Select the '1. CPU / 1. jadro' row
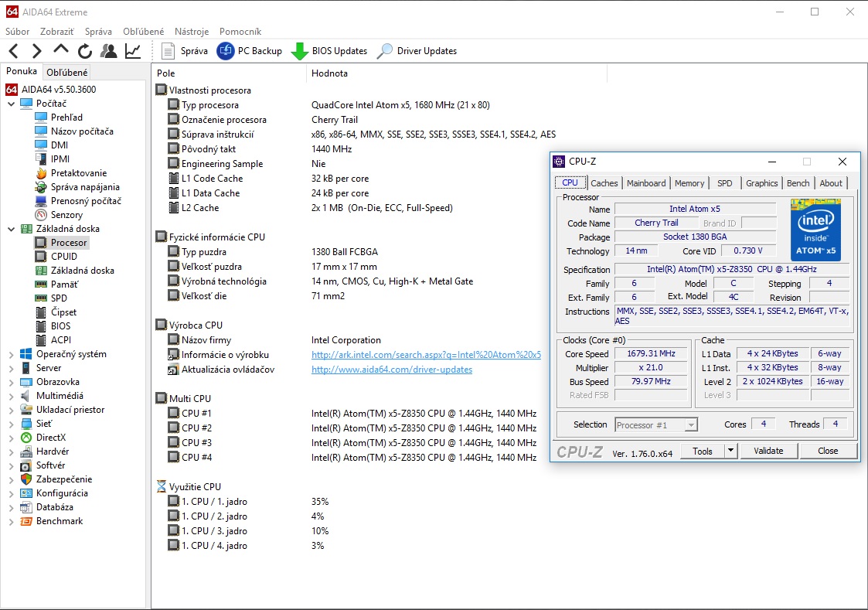The height and width of the screenshot is (610, 868). click(249, 502)
